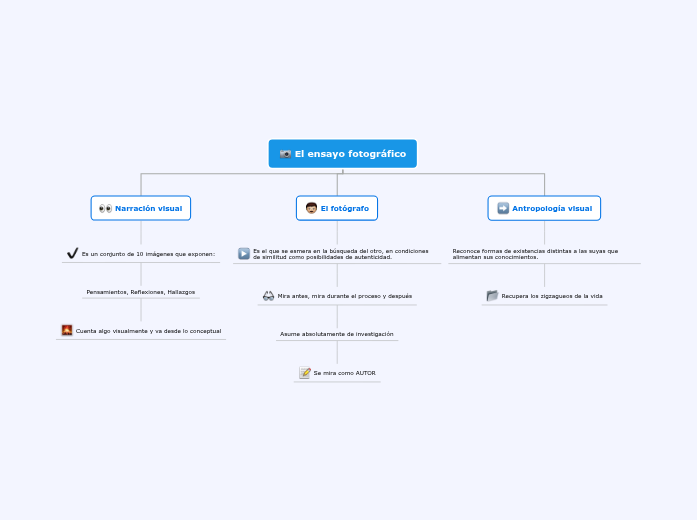Select the Antropología visual topic node

point(544,208)
